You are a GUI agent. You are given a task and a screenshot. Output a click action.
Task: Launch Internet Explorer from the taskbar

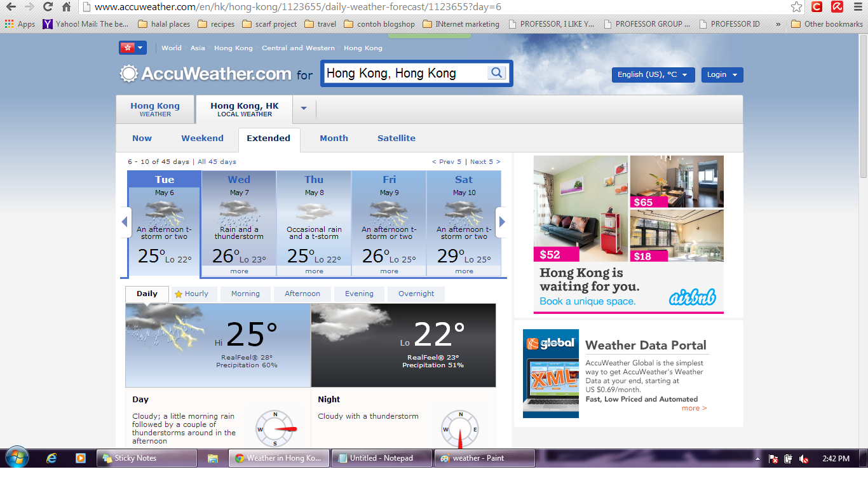pyautogui.click(x=51, y=458)
